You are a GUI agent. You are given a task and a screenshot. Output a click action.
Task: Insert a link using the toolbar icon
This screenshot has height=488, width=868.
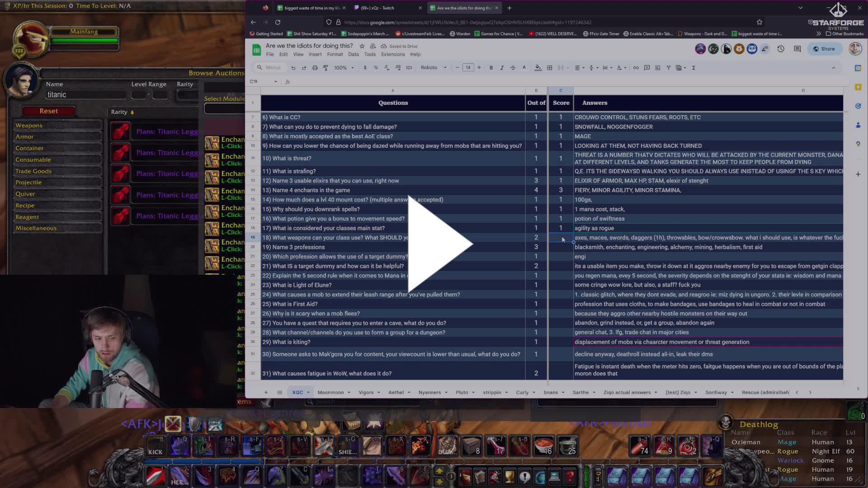pyautogui.click(x=636, y=67)
